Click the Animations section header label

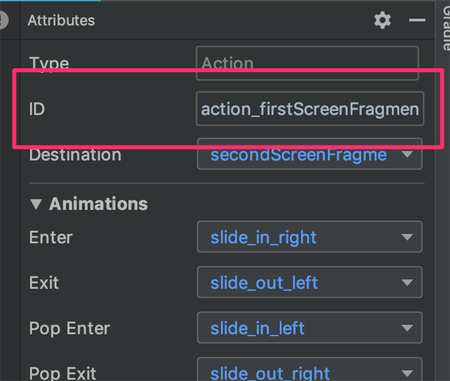point(98,204)
